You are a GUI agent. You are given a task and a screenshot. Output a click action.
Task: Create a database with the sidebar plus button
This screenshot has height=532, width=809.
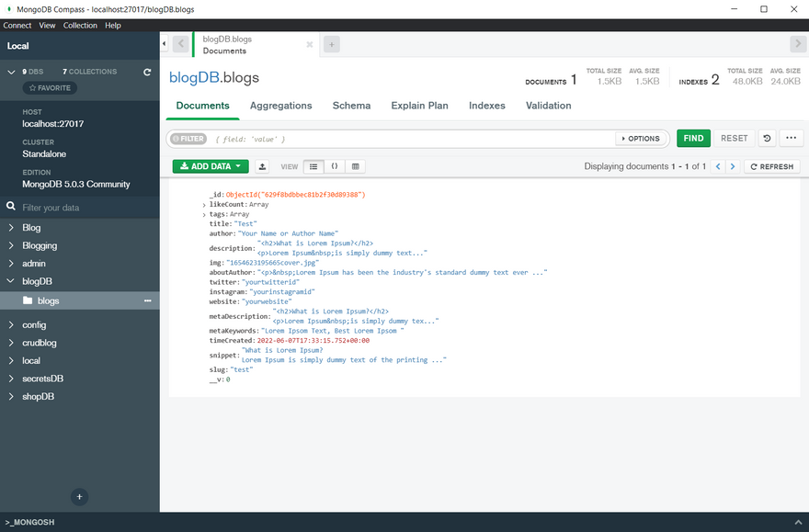tap(80, 496)
